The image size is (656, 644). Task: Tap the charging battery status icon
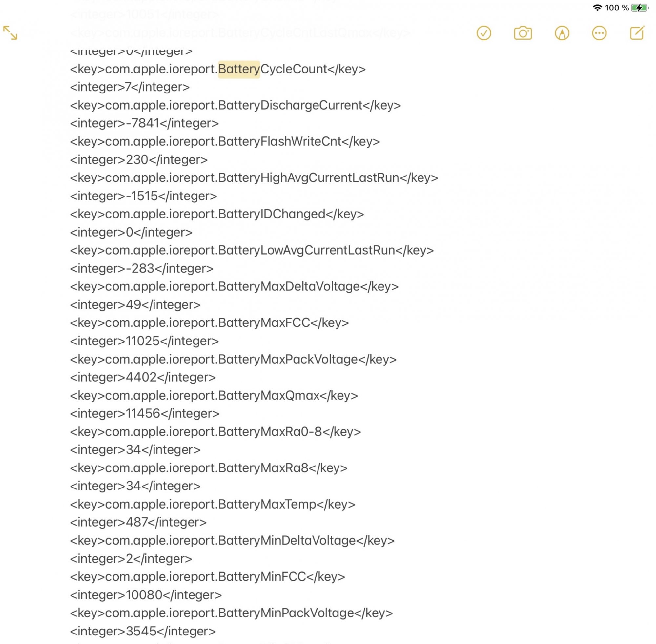tap(639, 8)
